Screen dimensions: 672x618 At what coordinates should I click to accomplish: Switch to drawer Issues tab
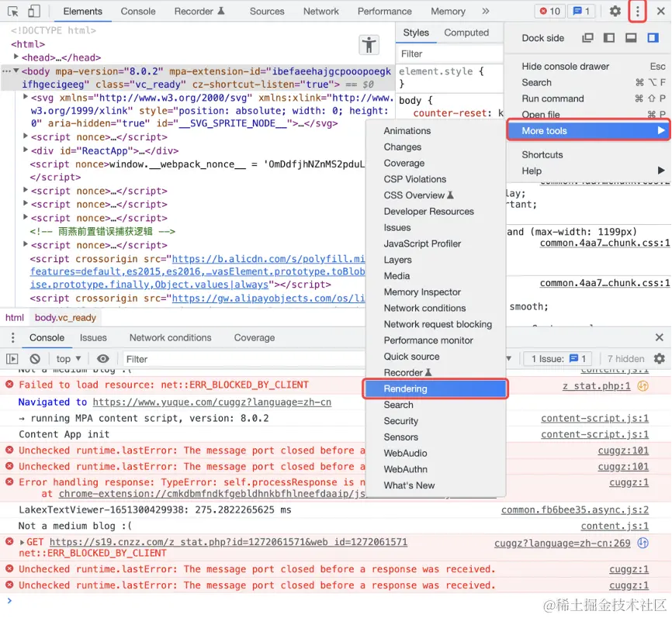[x=93, y=337]
